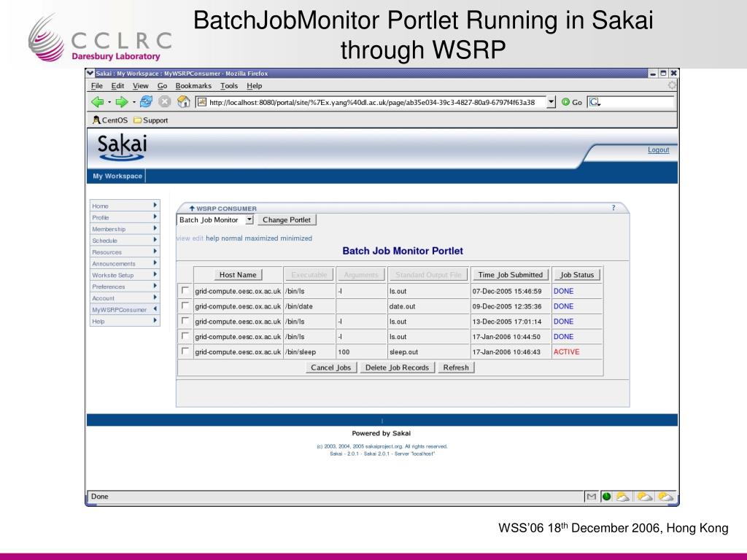Click the Refresh button
The image size is (747, 560).
tap(456, 367)
